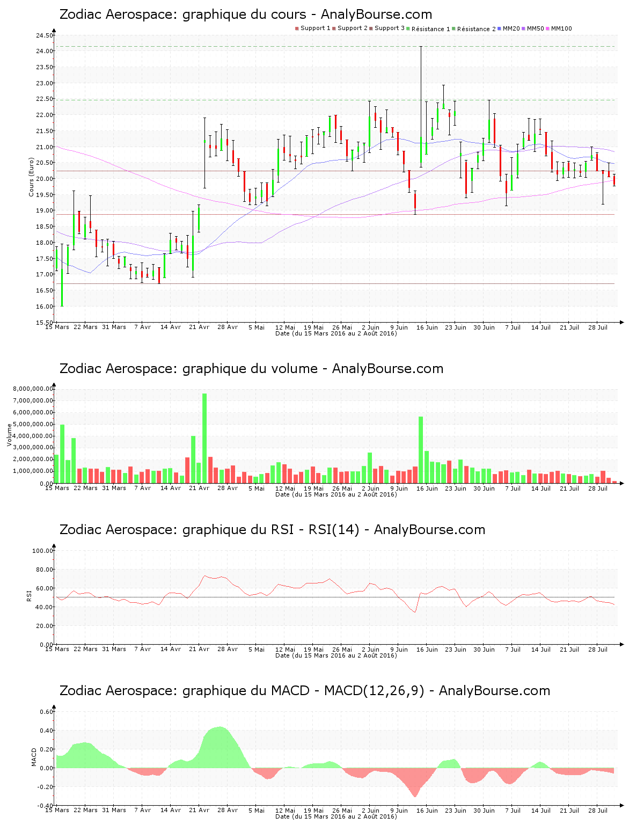Click "7 Juil" date on MACD chart axis
The image size is (644, 832).
coord(513,810)
